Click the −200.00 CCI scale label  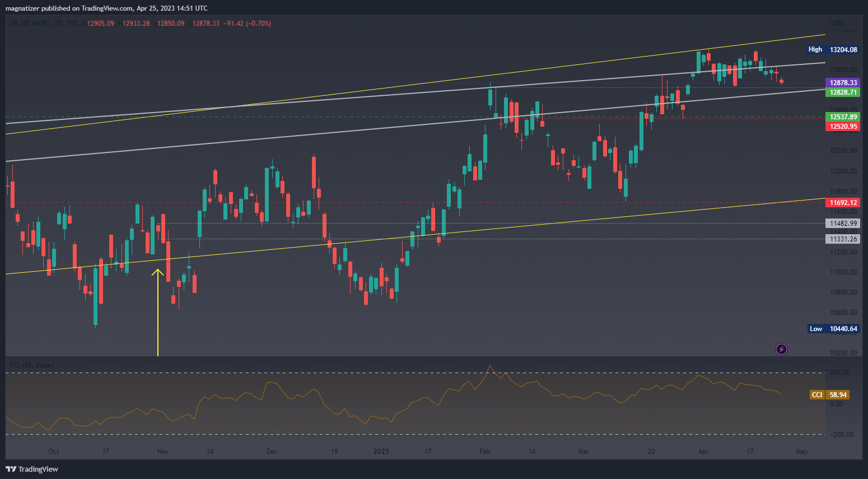(x=841, y=435)
